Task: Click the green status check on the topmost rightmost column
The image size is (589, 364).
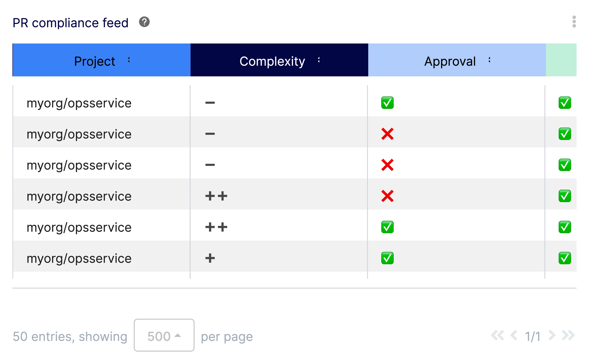Action: tap(565, 103)
